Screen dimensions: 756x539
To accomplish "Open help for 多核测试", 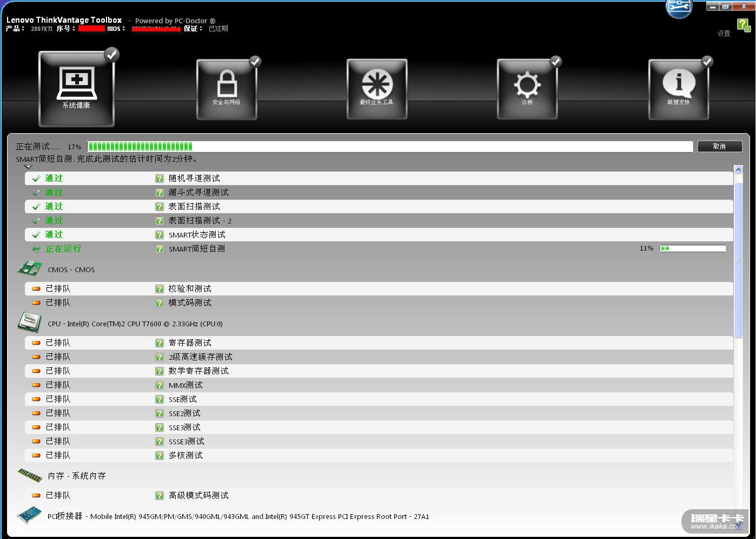I will 160,456.
